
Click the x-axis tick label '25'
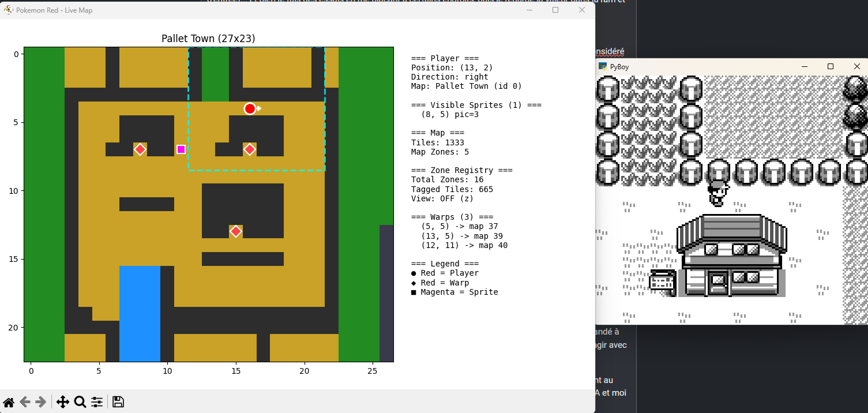(x=373, y=371)
